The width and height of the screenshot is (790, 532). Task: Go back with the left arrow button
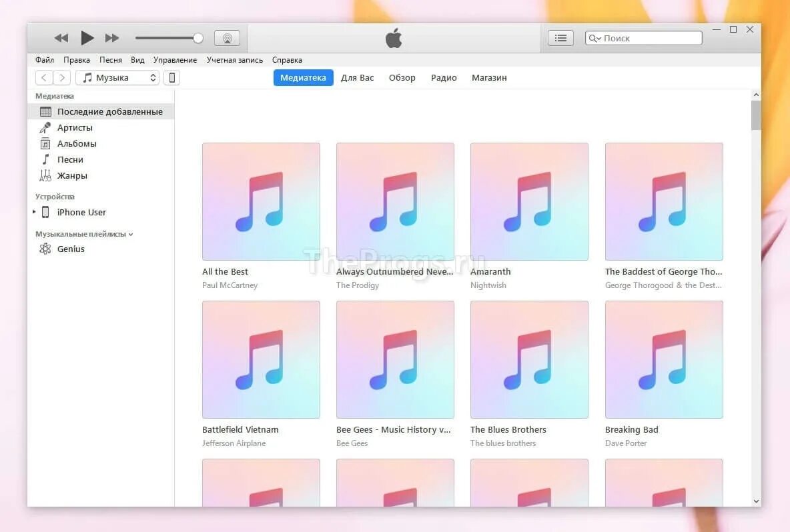tap(44, 77)
